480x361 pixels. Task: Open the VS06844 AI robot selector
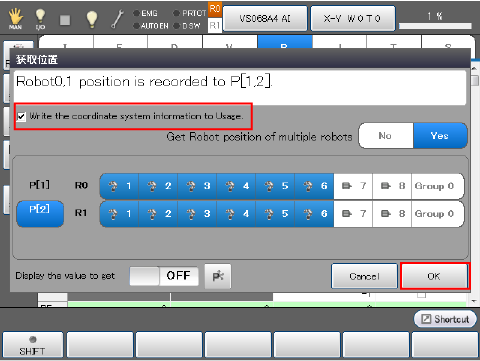[x=265, y=18]
